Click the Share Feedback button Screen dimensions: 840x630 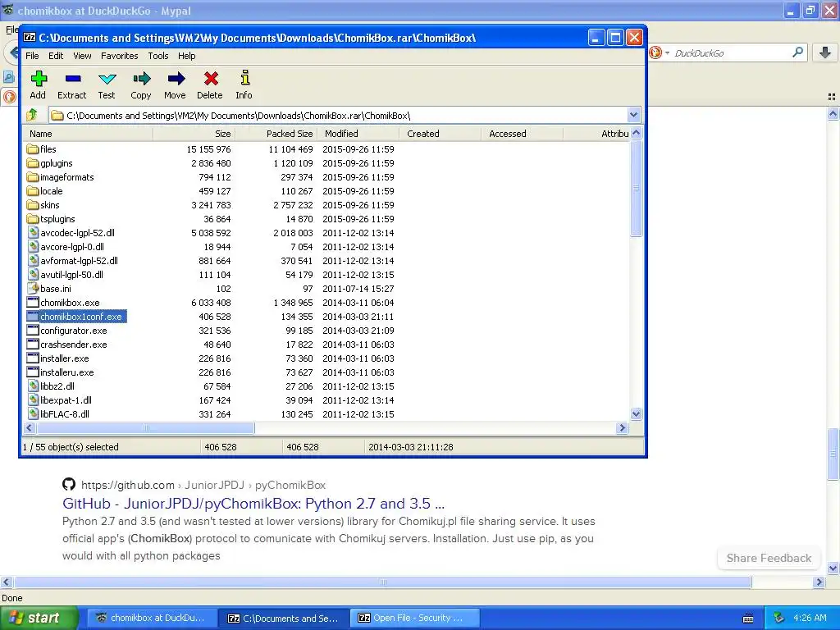(x=769, y=558)
